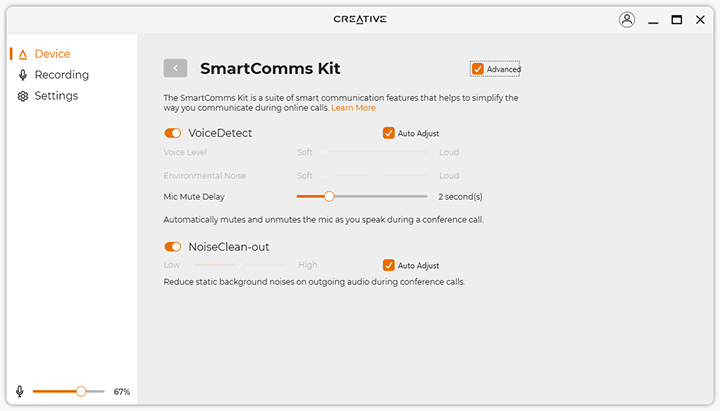Open the Recording tab
The width and height of the screenshot is (720, 411).
61,75
